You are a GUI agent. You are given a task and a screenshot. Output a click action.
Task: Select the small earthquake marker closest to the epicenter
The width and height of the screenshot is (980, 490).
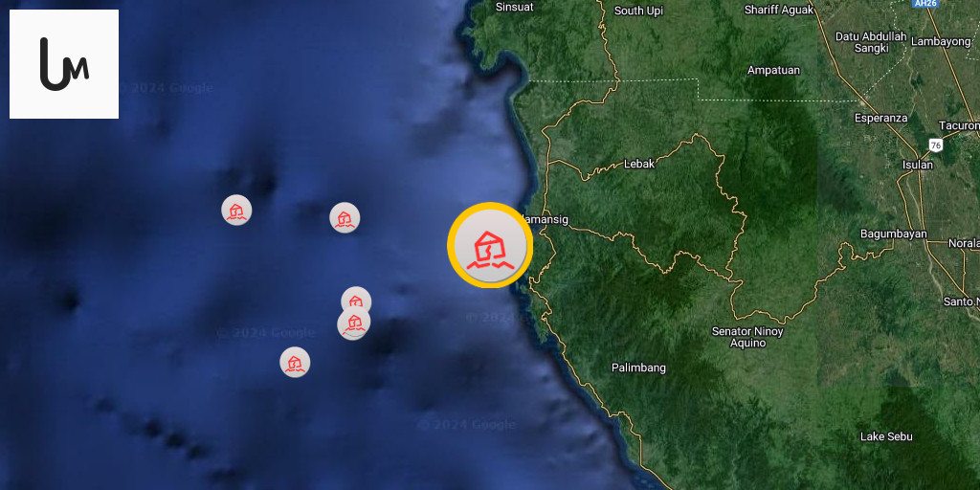pos(345,217)
